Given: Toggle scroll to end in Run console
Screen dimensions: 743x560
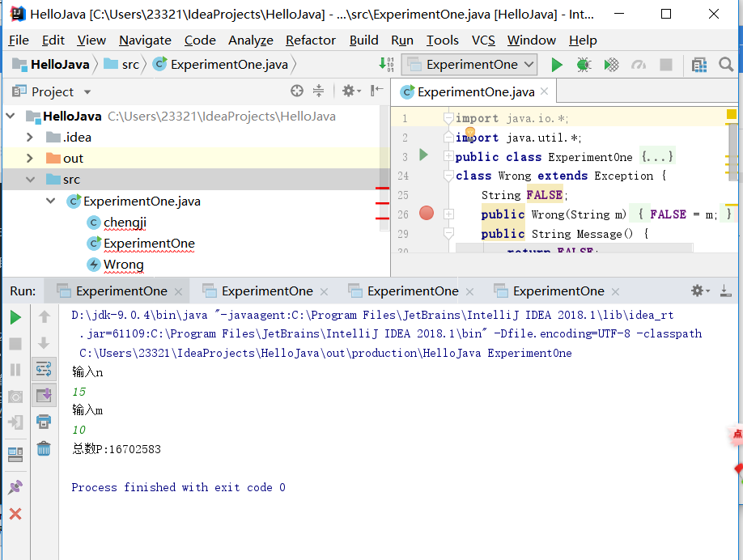Looking at the screenshot, I should pyautogui.click(x=44, y=395).
